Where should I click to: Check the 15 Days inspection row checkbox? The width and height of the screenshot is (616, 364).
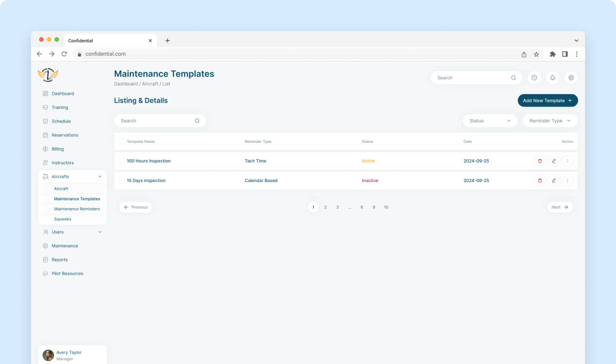122,181
